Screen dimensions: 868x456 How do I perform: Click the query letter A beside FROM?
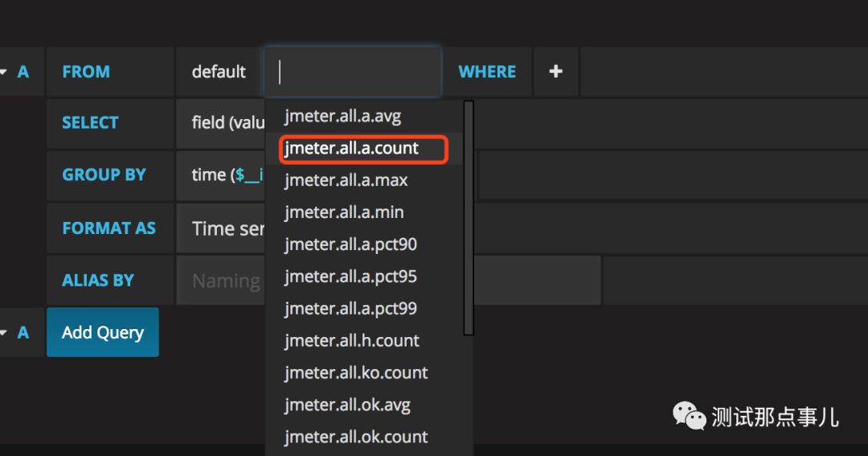23,72
